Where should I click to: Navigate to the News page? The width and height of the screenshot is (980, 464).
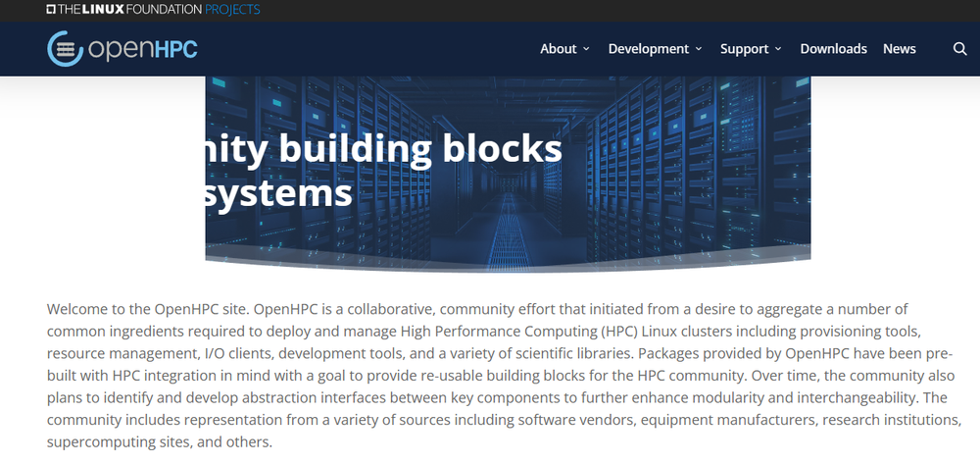pos(899,49)
